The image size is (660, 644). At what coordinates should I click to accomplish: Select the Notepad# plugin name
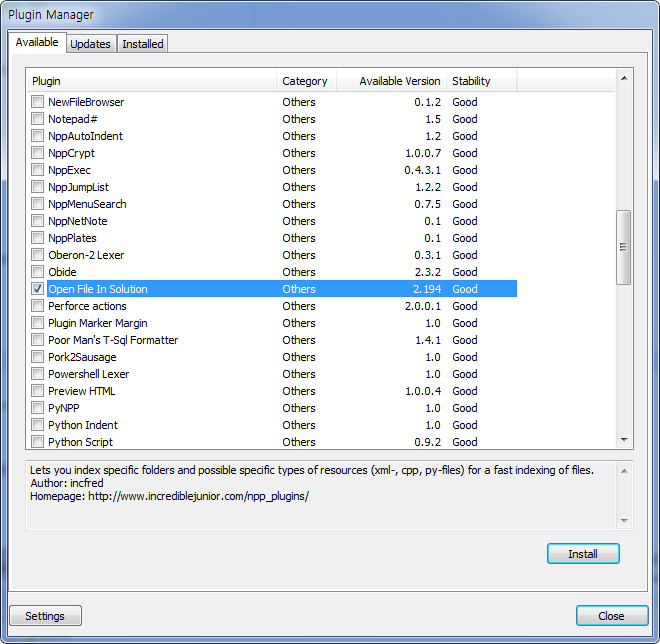coord(72,119)
